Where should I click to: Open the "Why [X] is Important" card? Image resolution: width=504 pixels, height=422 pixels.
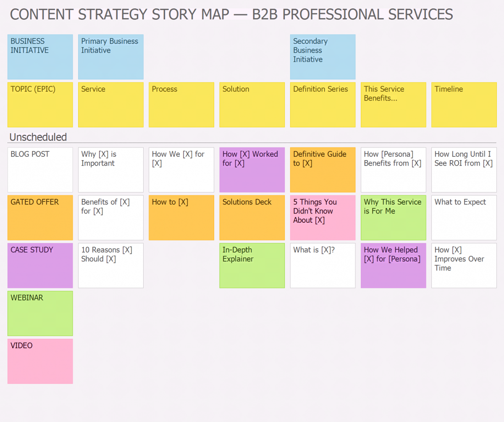coord(110,170)
